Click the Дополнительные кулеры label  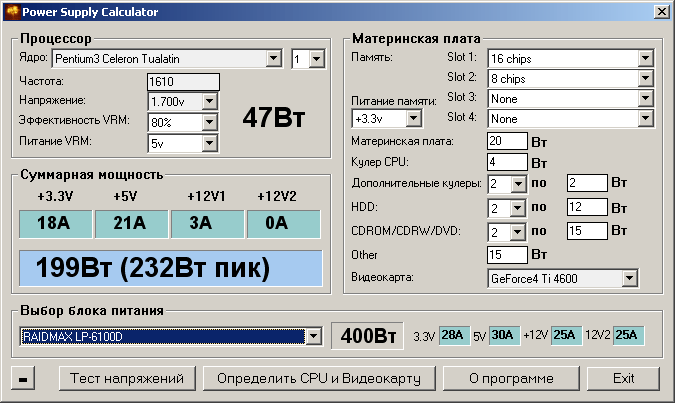416,183
